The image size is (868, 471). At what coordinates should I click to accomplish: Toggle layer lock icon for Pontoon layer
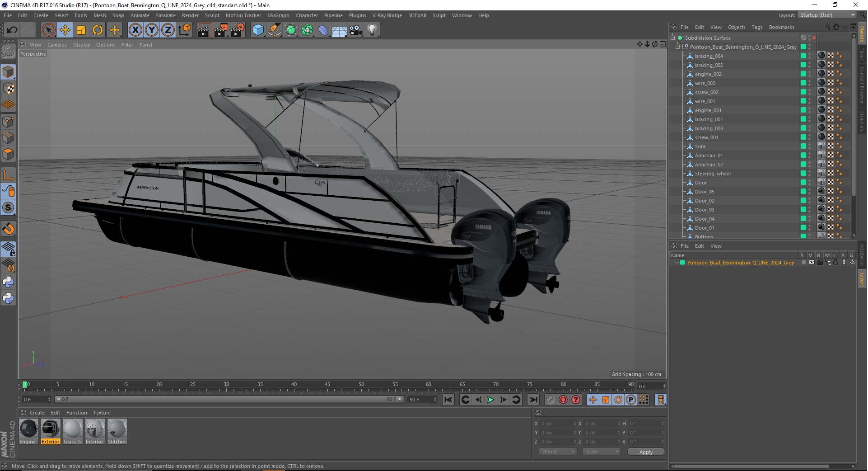(836, 263)
